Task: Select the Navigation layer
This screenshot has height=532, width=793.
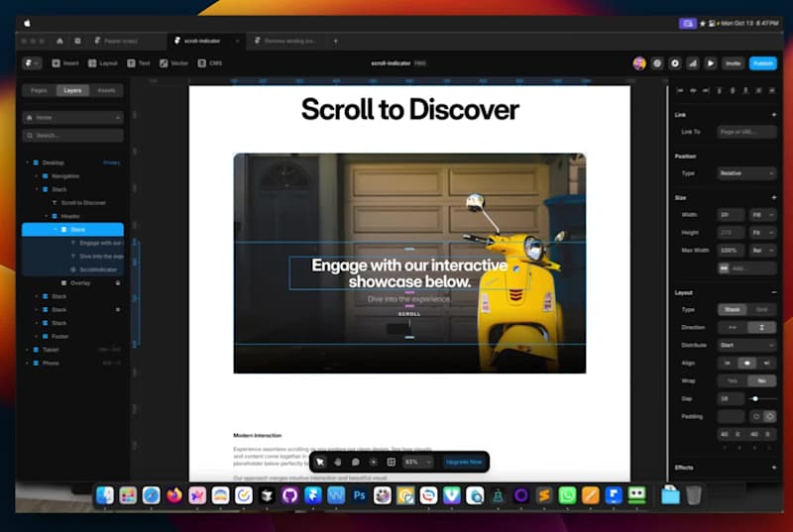Action: [x=65, y=175]
